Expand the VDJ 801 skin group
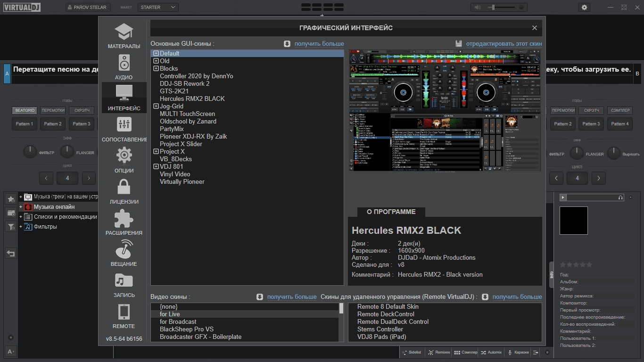The width and height of the screenshot is (644, 362). [x=156, y=167]
